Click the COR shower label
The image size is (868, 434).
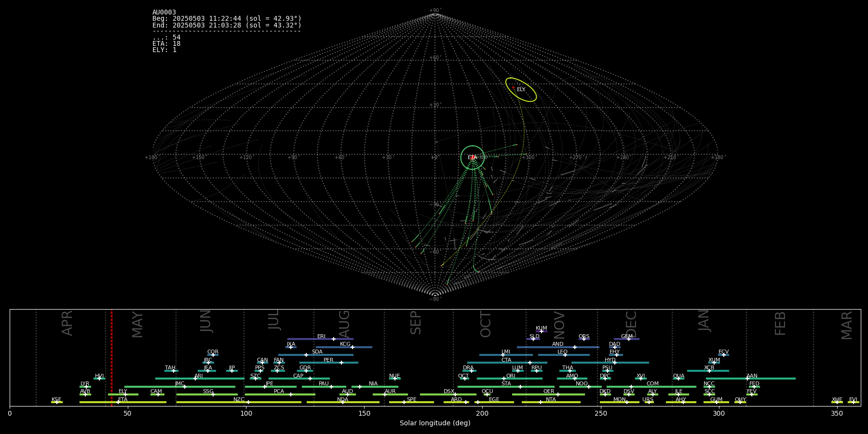[213, 352]
